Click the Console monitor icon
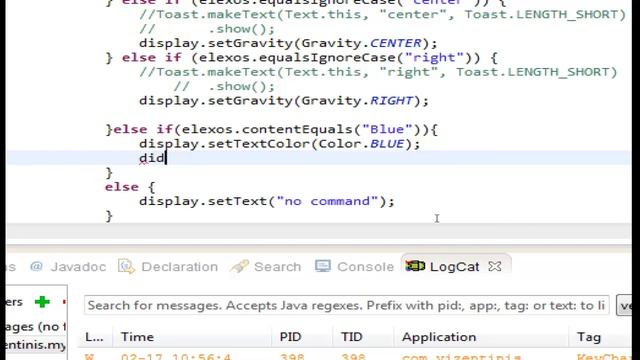The width and height of the screenshot is (640, 360). click(x=322, y=267)
